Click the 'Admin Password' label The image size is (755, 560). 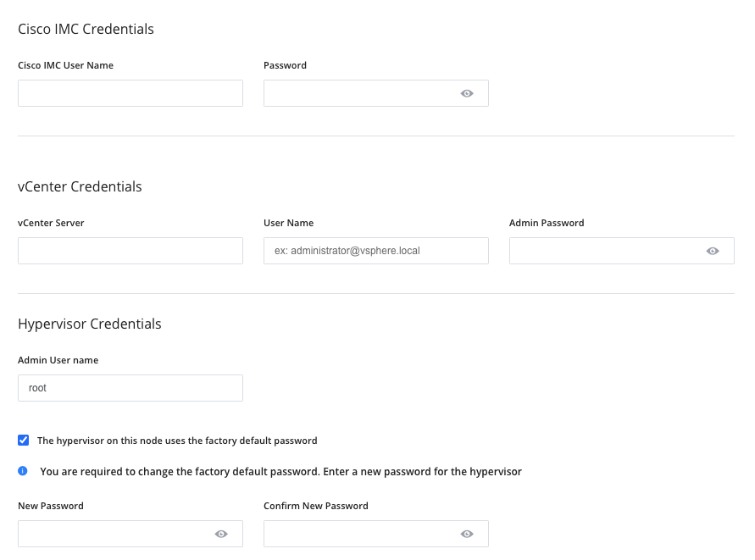(547, 223)
